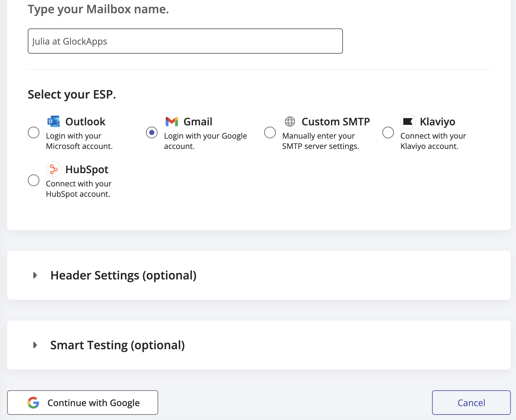The image size is (516, 420).
Task: Click the Klaviyo label text
Action: pyautogui.click(x=438, y=122)
